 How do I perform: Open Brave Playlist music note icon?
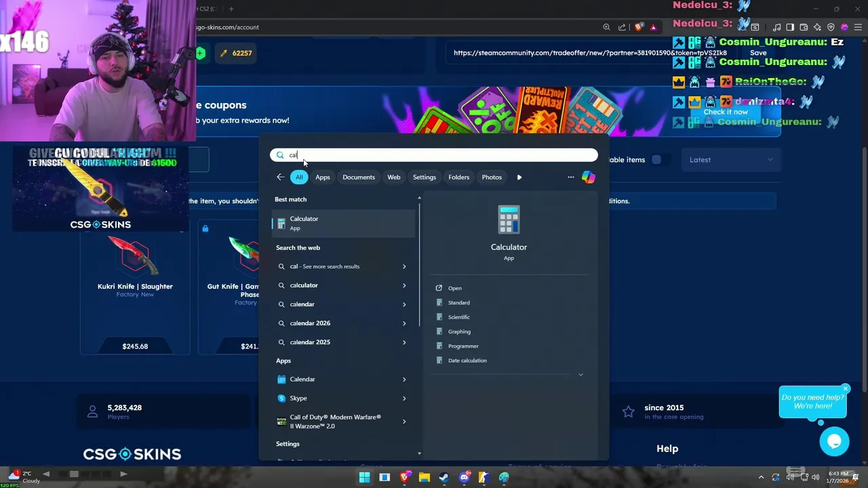[777, 27]
